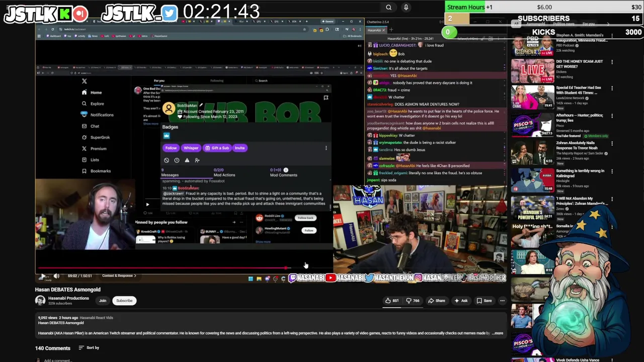This screenshot has width=644, height=362.
Task: Open Special Ed Teacher video thumbnail
Action: [x=533, y=98]
